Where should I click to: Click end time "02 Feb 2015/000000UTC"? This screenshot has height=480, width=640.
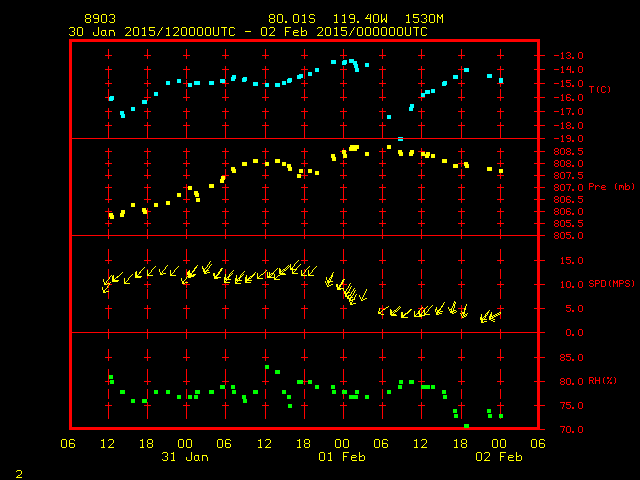click(344, 32)
